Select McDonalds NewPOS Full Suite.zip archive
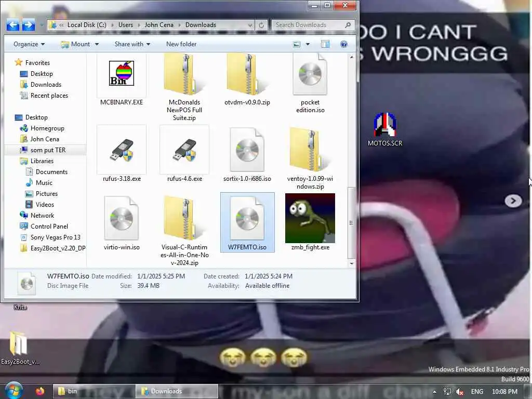532x399 pixels. (x=184, y=75)
